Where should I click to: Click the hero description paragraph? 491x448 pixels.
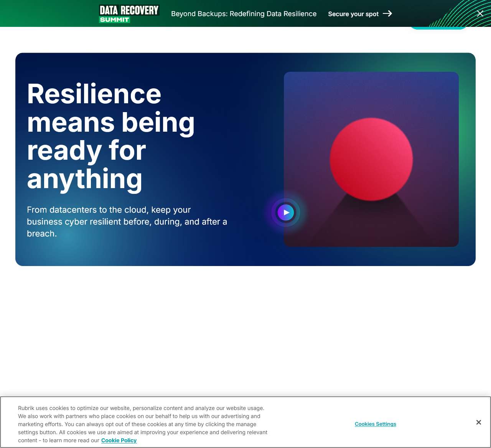tap(127, 222)
